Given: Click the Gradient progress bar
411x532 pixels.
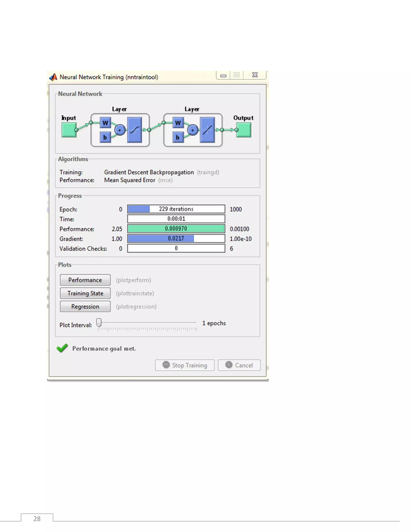Looking at the screenshot, I should (x=176, y=238).
